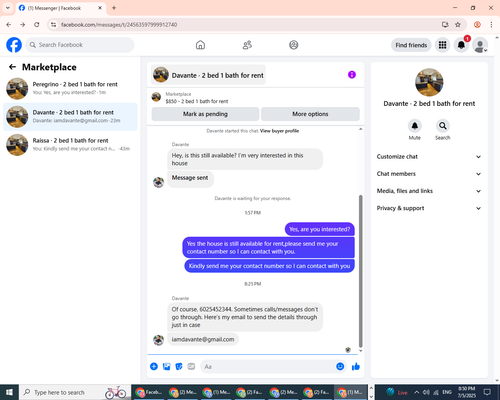Click the listing thumbnail in right panel

click(x=429, y=82)
